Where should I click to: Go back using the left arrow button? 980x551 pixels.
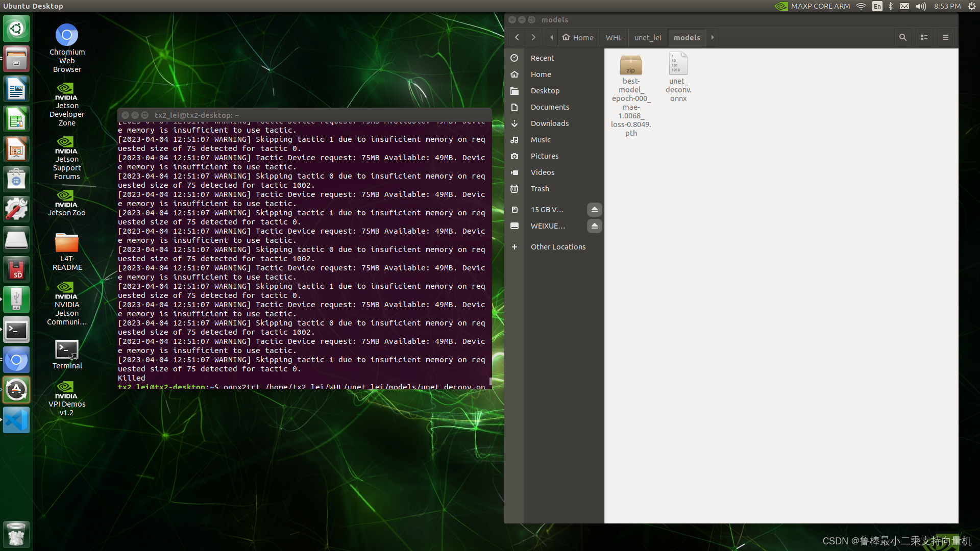click(x=517, y=37)
